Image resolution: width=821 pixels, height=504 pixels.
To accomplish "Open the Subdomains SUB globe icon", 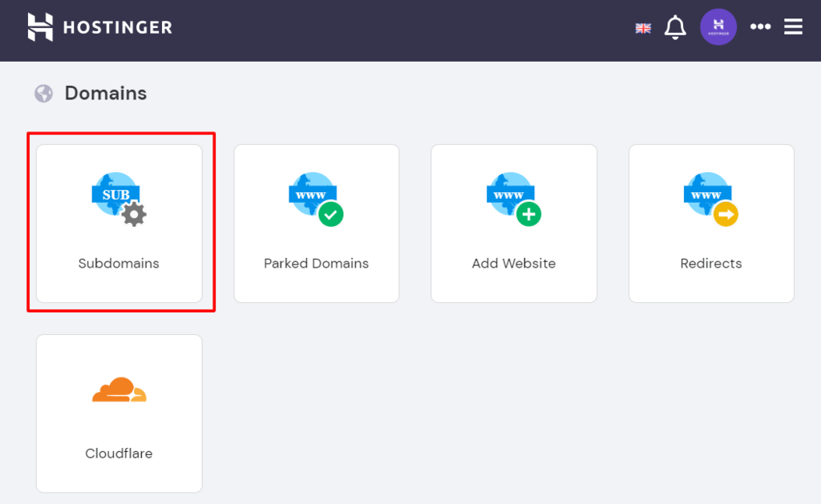I will click(x=119, y=200).
